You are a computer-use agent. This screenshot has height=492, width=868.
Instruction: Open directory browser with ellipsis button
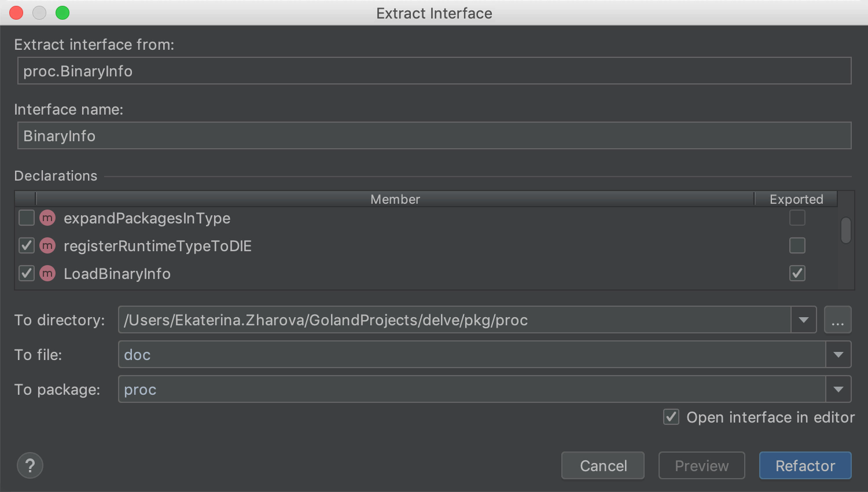click(837, 320)
